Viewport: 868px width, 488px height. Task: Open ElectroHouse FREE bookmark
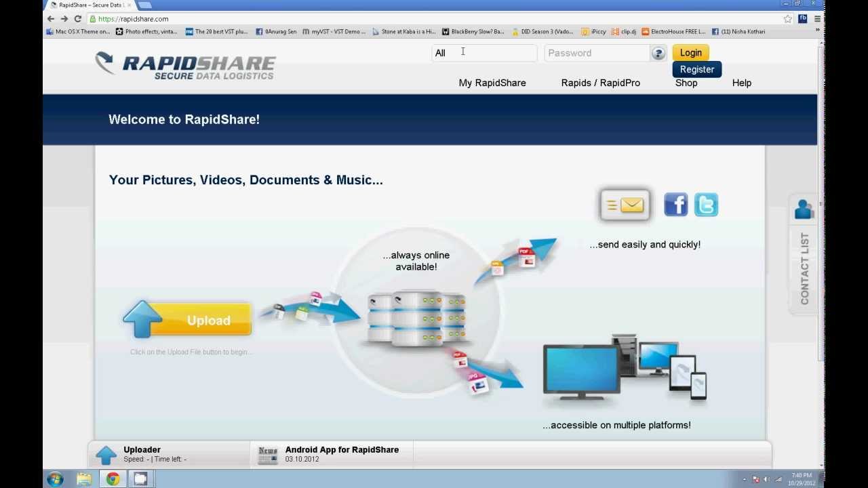(673, 31)
